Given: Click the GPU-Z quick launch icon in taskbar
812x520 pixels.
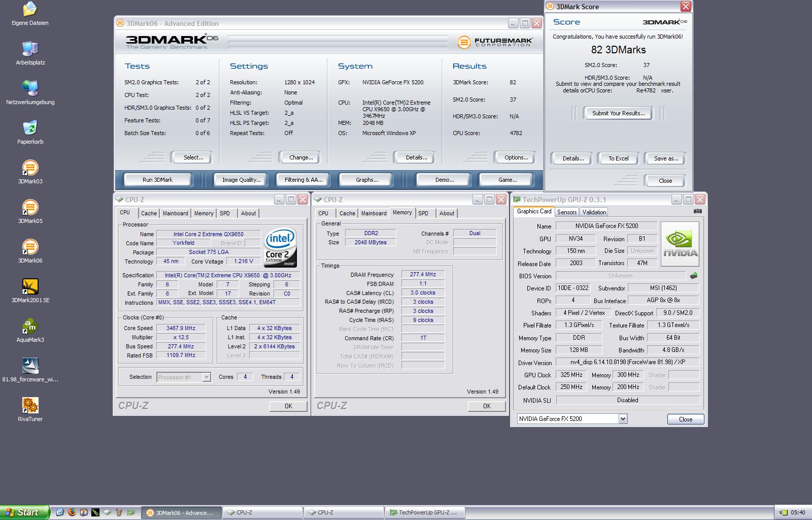Looking at the screenshot, I should point(131,512).
